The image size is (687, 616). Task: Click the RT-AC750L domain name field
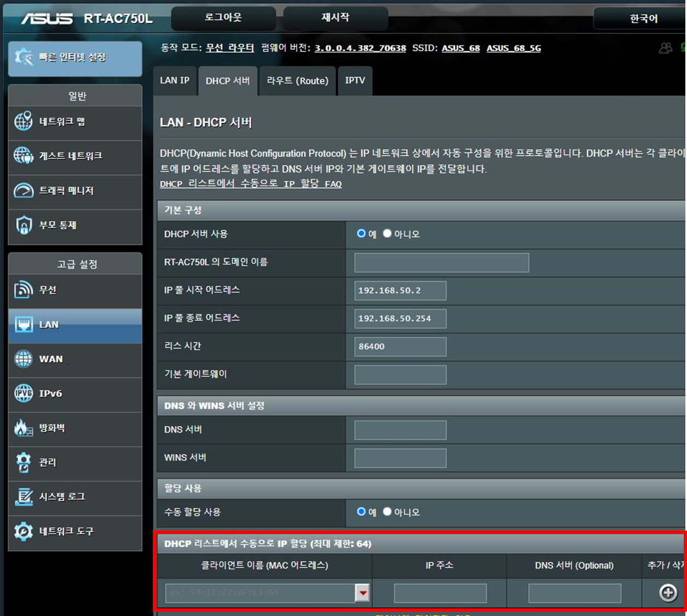[x=442, y=262]
